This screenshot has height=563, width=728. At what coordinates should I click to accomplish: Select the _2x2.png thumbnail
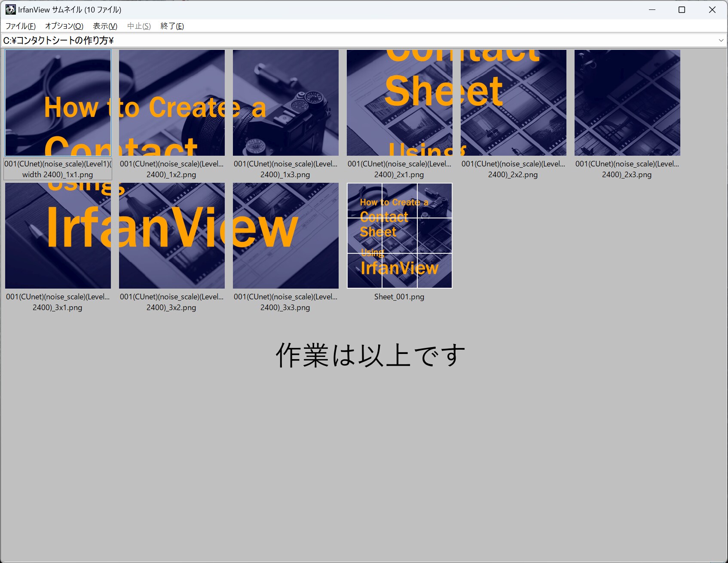[x=514, y=103]
